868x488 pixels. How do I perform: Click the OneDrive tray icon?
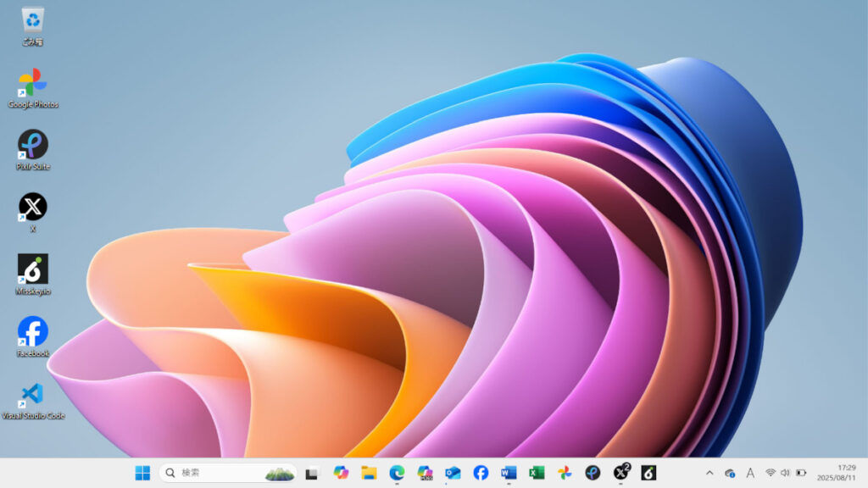[x=730, y=473]
